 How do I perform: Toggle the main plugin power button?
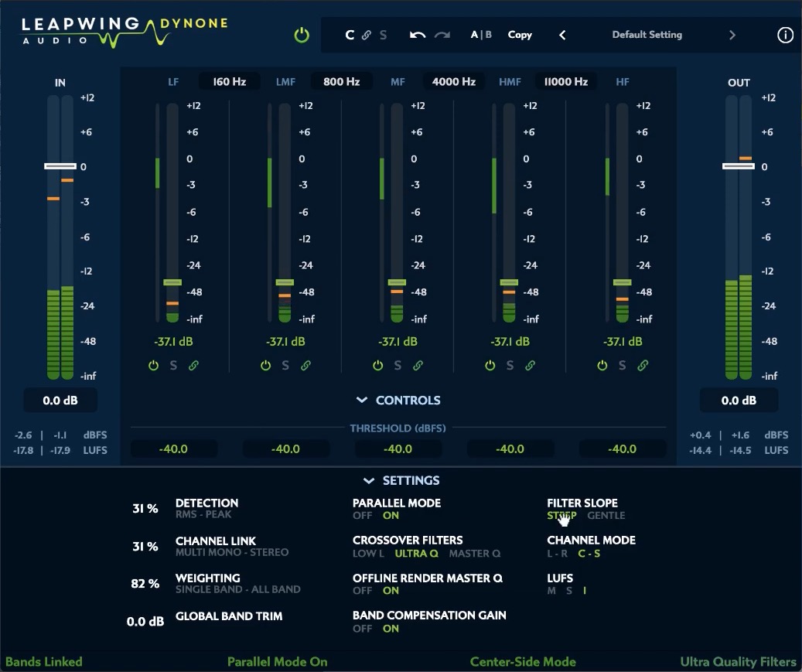coord(302,36)
